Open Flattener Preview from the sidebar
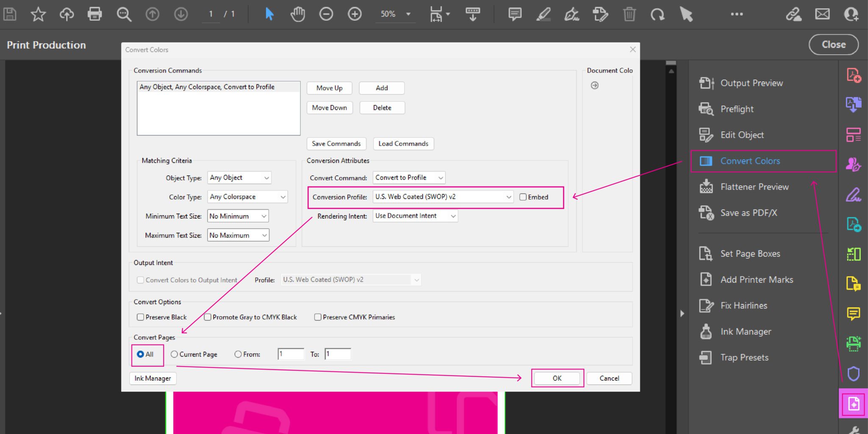 [754, 186]
